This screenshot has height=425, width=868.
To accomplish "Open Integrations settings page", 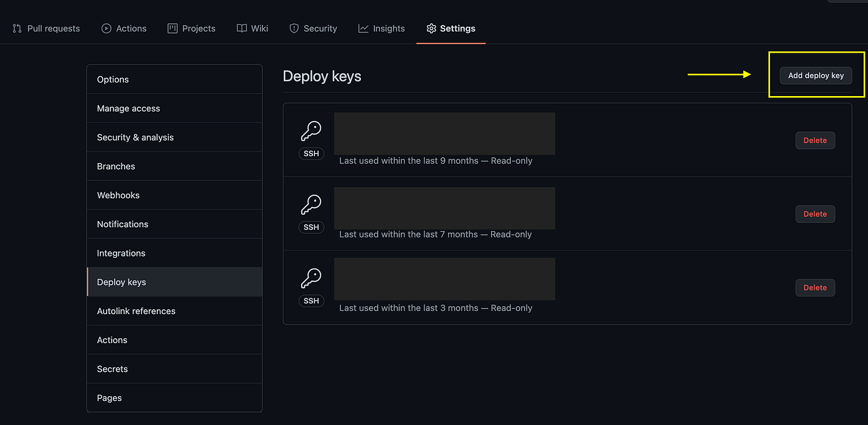I will coord(174,253).
